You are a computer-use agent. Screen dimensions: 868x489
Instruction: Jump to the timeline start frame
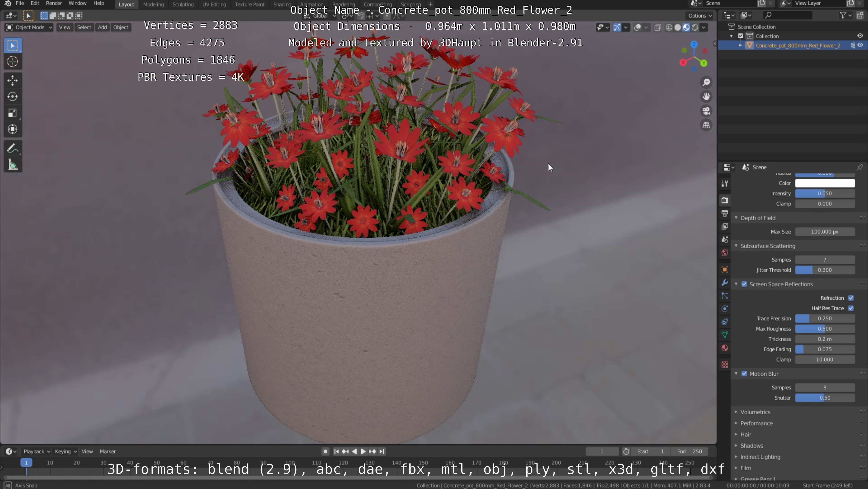[x=336, y=452]
